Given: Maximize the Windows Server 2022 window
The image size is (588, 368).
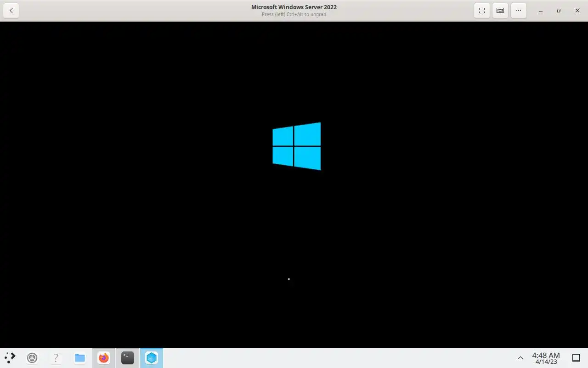Looking at the screenshot, I should 559,11.
